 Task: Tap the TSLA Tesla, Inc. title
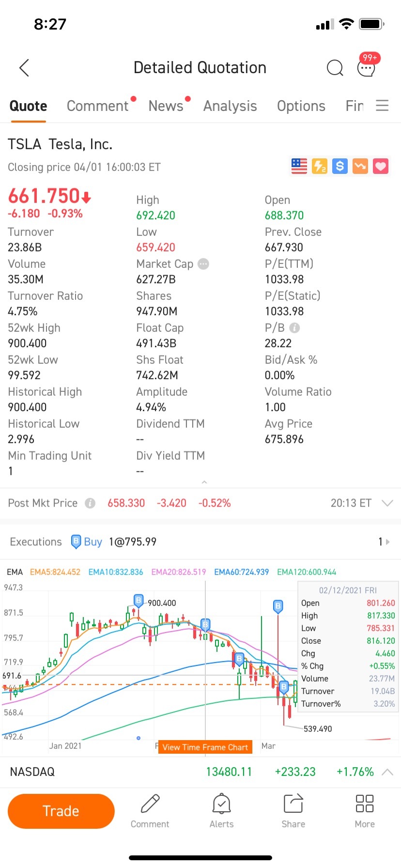tap(60, 144)
